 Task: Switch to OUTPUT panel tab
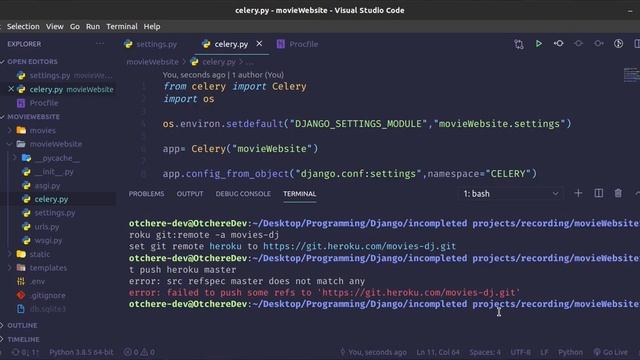(x=190, y=194)
